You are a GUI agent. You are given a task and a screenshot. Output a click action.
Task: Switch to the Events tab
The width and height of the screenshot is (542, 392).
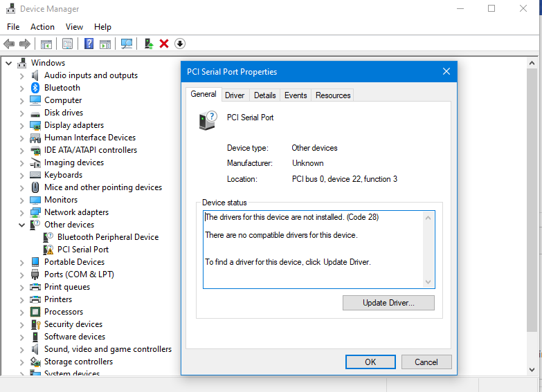(296, 95)
